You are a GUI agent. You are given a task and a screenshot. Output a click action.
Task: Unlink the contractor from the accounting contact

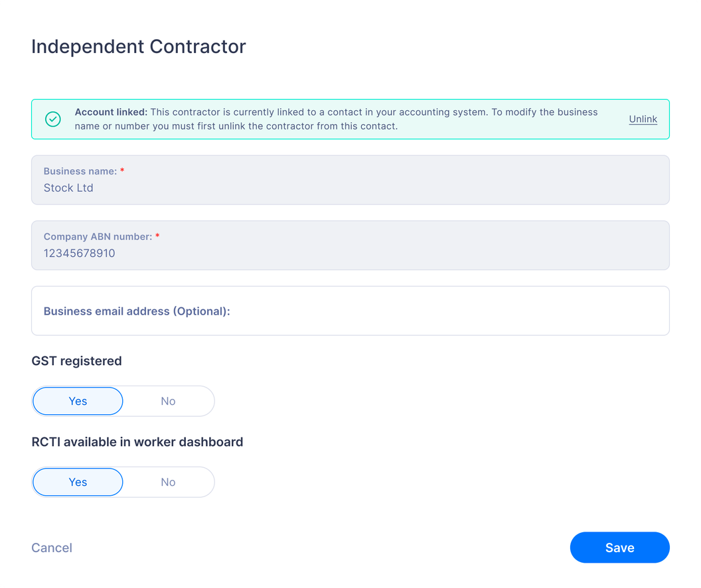click(x=643, y=119)
